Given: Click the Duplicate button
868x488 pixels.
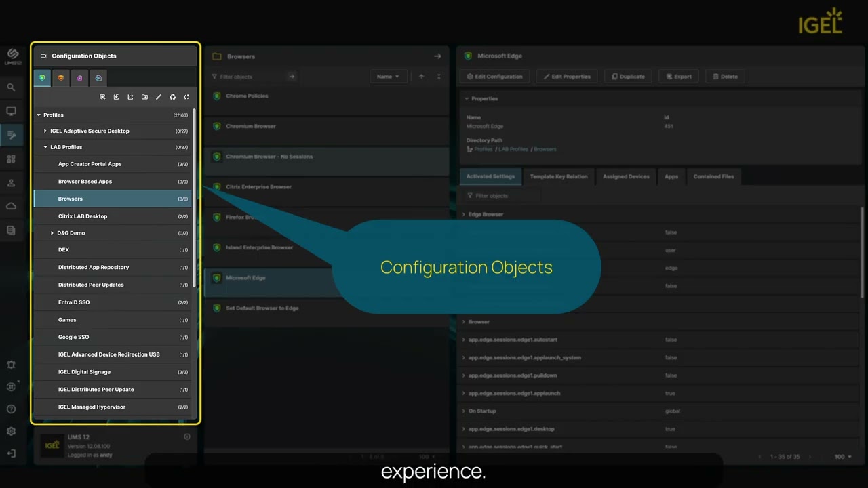Looking at the screenshot, I should 628,77.
